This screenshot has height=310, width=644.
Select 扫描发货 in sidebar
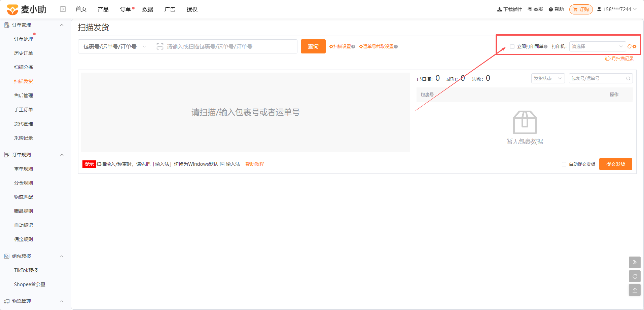point(24,81)
